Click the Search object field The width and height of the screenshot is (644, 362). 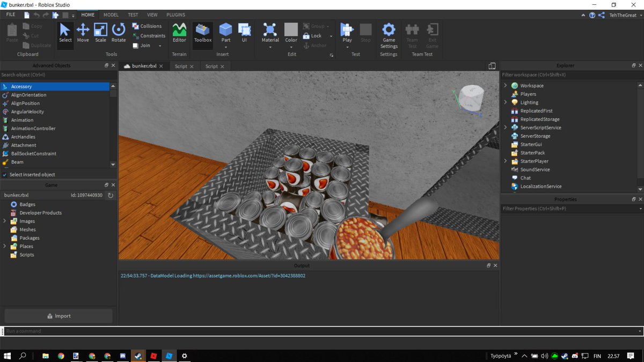(x=58, y=75)
